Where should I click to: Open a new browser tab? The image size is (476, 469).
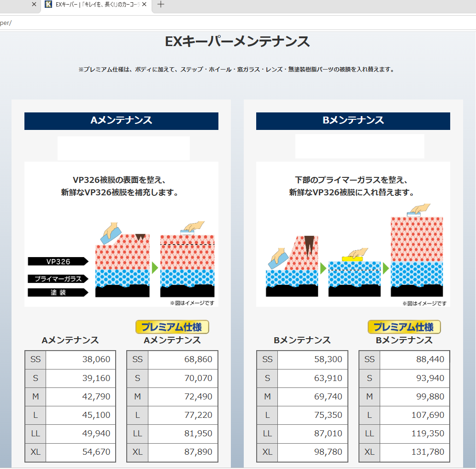point(161,4)
